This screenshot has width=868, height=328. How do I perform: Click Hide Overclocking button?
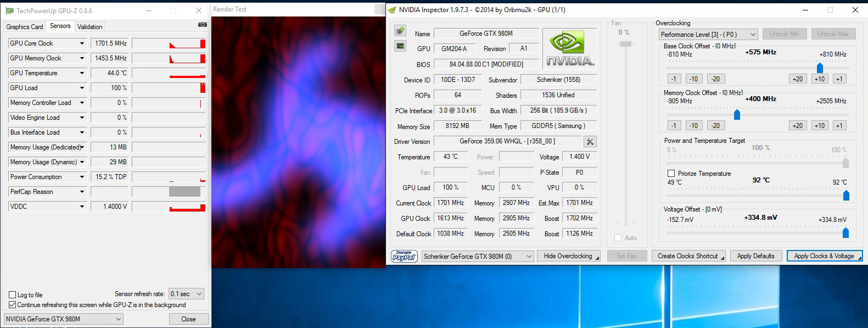tap(568, 256)
